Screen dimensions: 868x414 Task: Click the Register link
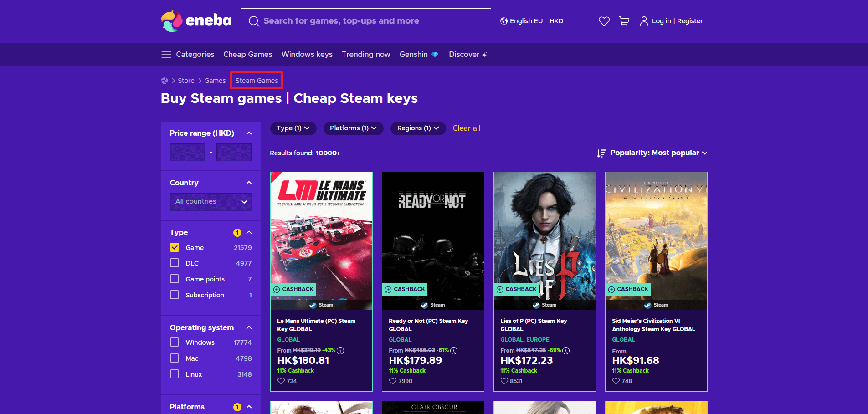[x=690, y=21]
